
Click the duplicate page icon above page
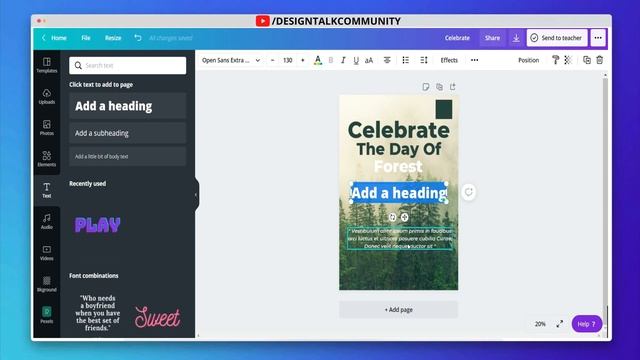coord(439,87)
